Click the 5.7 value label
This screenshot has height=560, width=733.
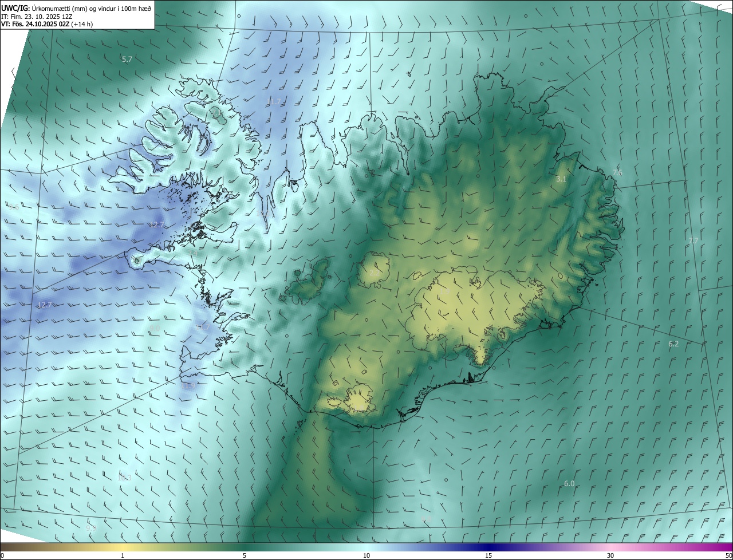pos(127,59)
